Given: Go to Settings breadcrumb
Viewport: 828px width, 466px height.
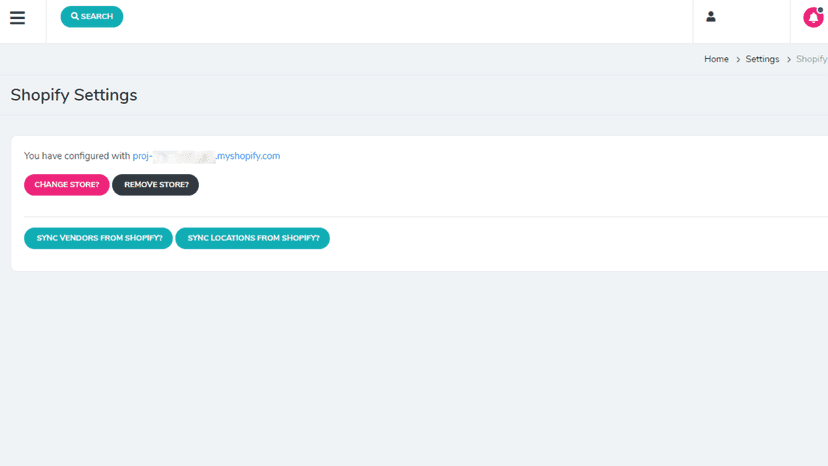Looking at the screenshot, I should [762, 59].
